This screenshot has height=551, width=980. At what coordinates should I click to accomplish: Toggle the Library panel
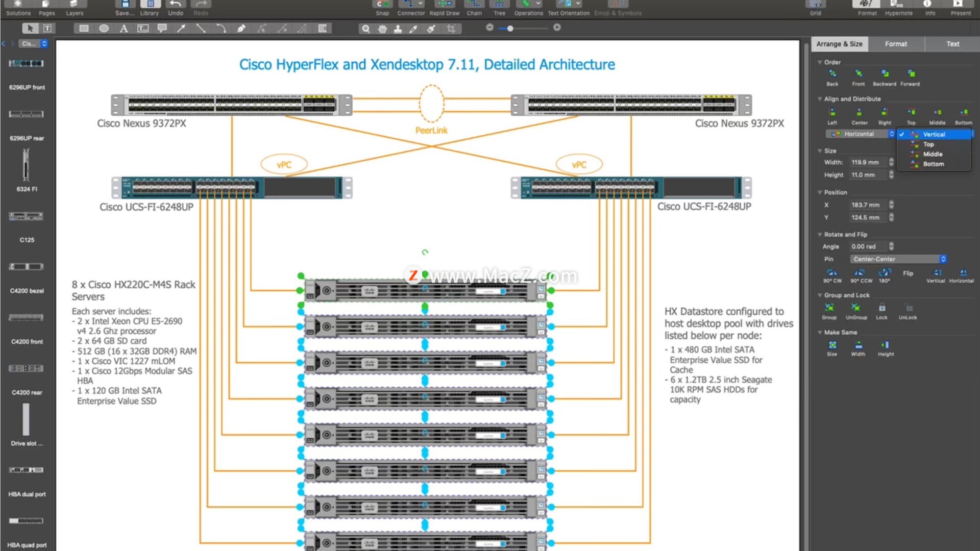pyautogui.click(x=150, y=8)
